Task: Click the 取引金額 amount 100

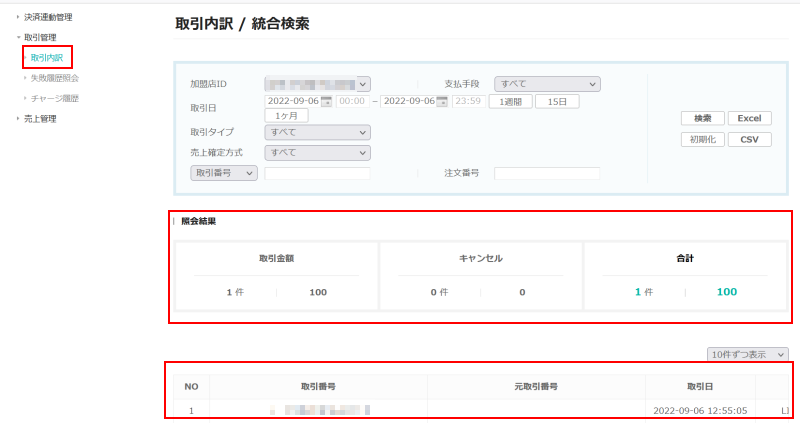Action: coord(318,292)
